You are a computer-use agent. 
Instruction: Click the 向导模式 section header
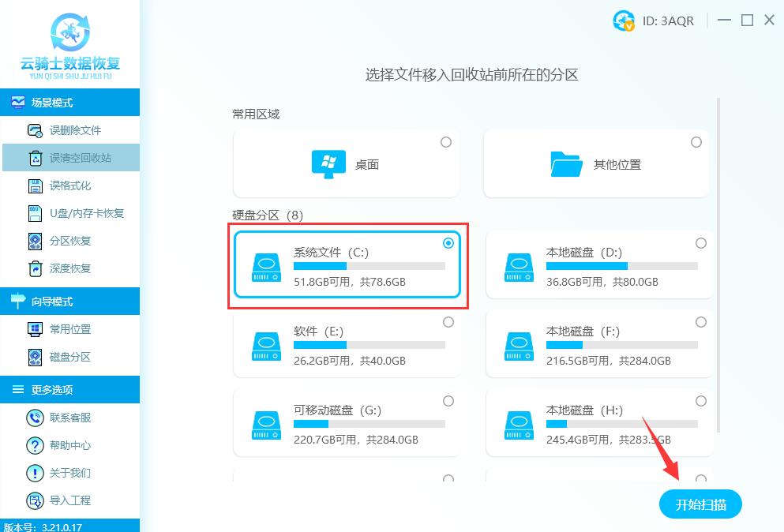tap(70, 301)
